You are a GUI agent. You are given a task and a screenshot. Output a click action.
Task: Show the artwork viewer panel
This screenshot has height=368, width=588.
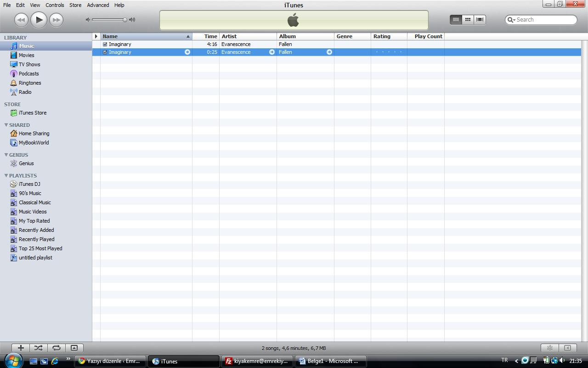pyautogui.click(x=74, y=348)
